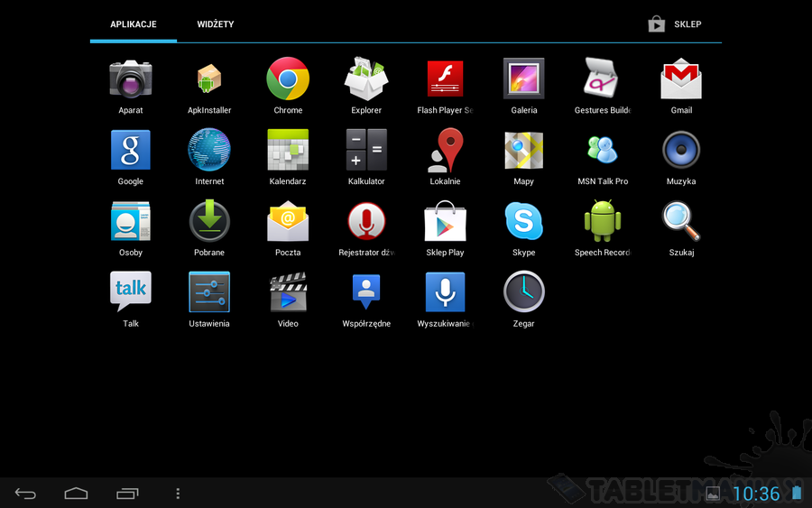The width and height of the screenshot is (812, 508).
Task: Open the Kalkulator app
Action: 366,150
